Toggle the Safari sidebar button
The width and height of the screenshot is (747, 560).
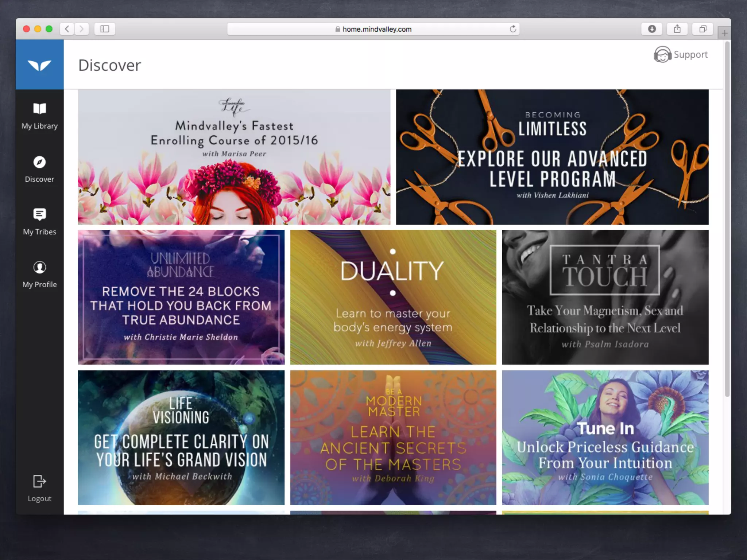105,29
